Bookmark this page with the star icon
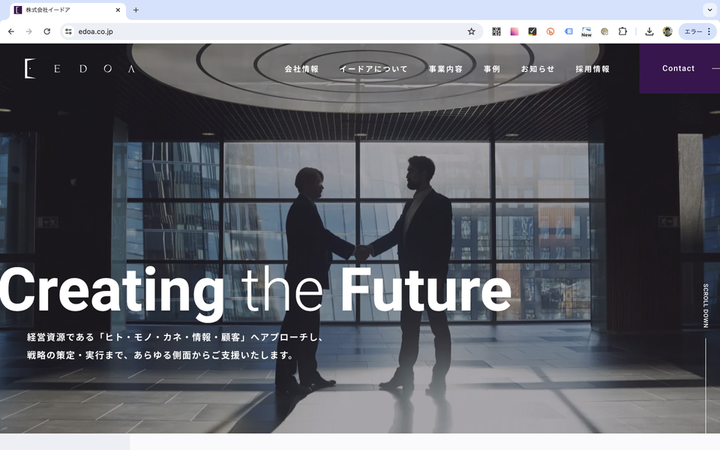Screen dimensions: 720x450 471,32
